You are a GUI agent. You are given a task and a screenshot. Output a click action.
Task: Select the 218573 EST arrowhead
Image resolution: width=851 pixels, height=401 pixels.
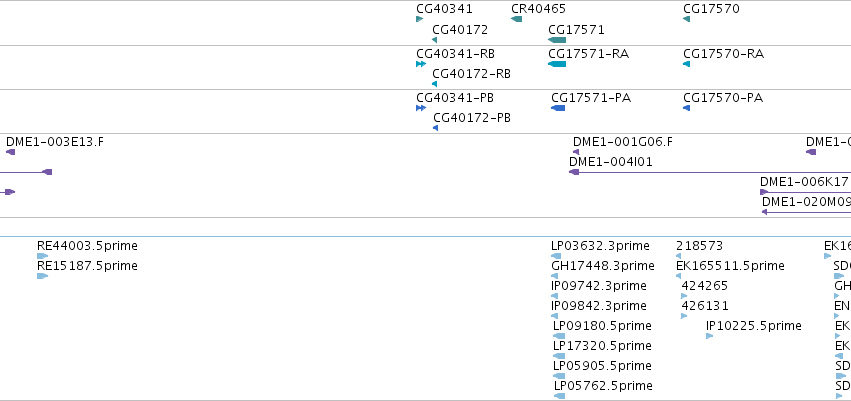(x=678, y=256)
